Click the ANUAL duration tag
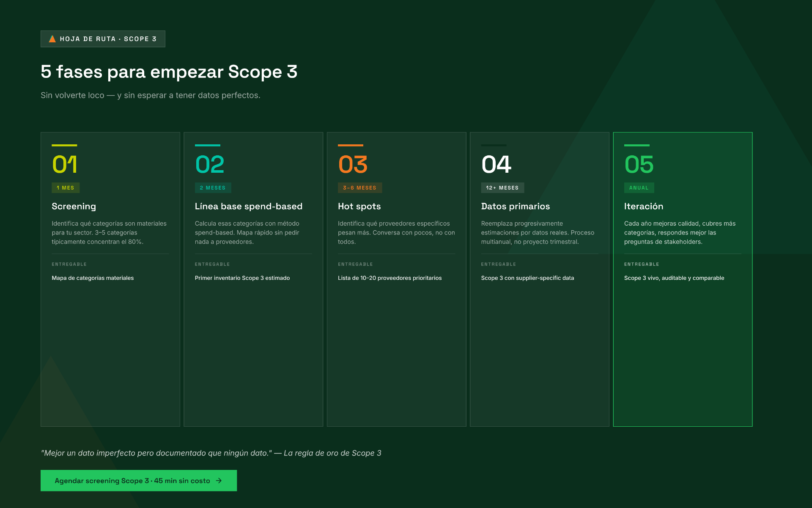This screenshot has width=812, height=508. click(639, 188)
